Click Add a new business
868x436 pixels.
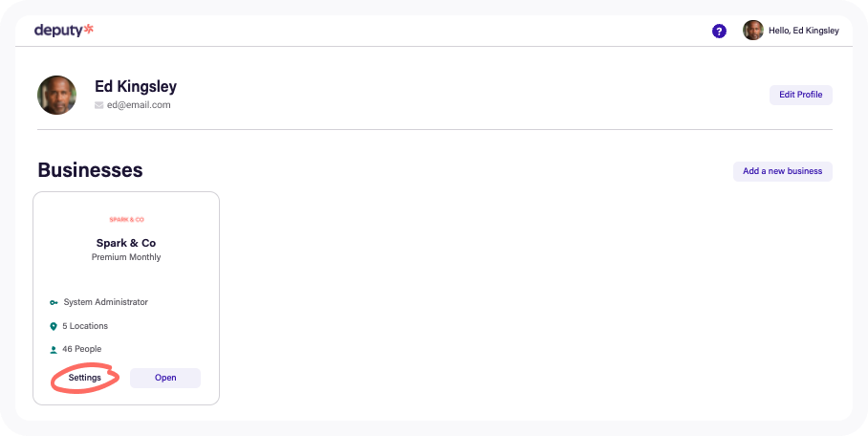782,171
